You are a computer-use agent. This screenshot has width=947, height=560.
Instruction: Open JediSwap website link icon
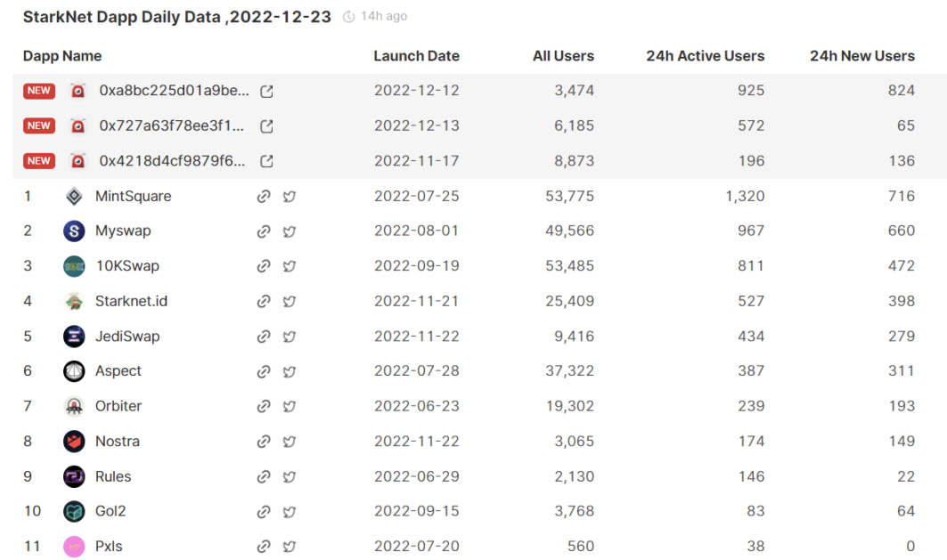coord(264,337)
